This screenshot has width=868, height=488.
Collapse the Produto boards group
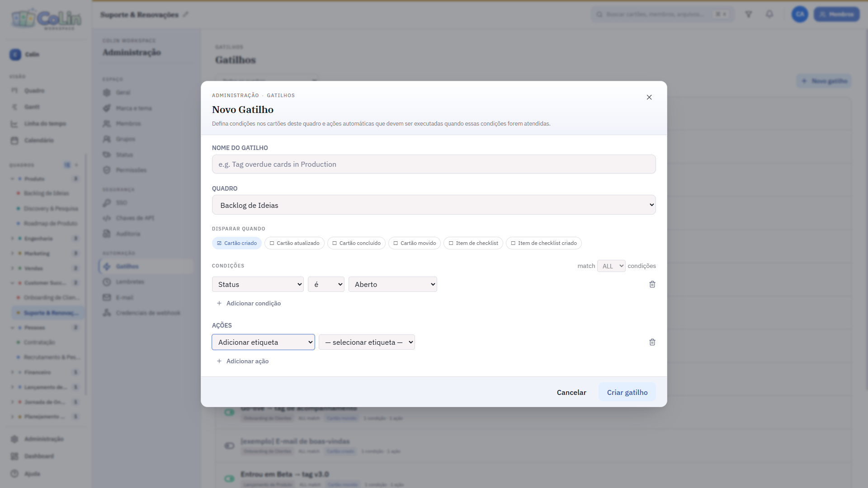point(12,179)
